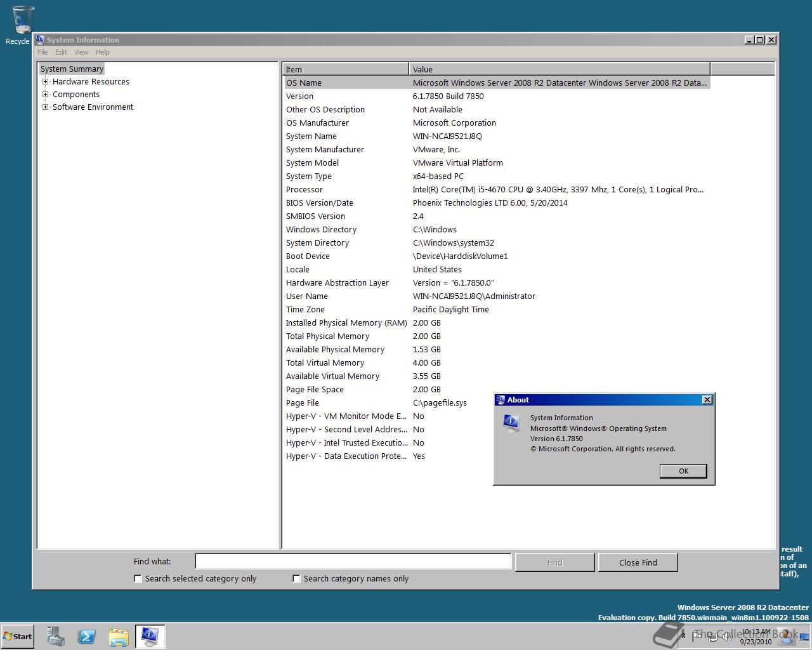Screen dimensions: 812x650
Task: Click the Close Find button
Action: click(x=638, y=562)
